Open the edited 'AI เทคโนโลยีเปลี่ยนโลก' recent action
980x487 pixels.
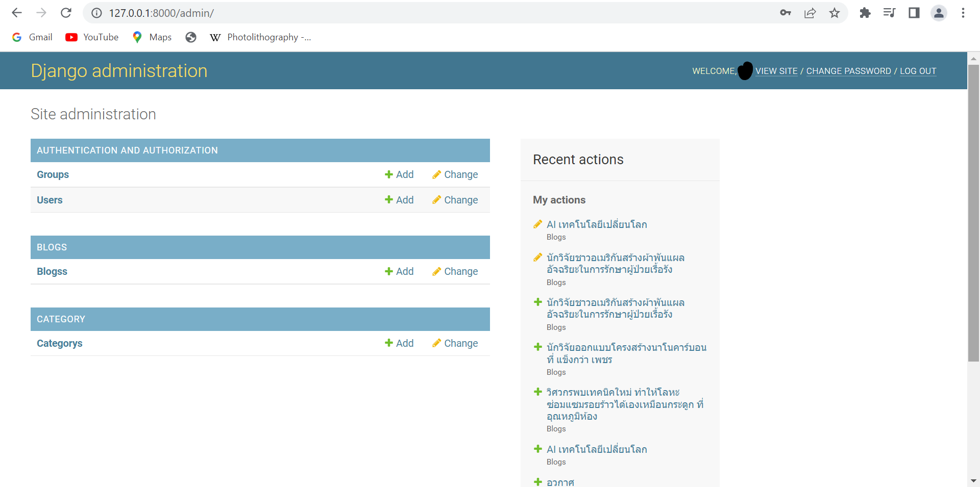click(x=597, y=224)
